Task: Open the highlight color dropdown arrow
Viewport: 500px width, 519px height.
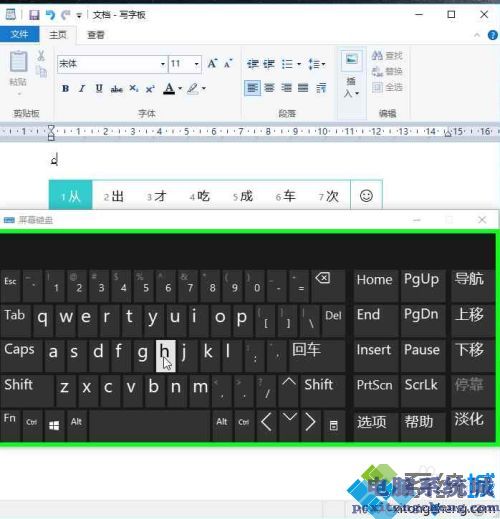Action: click(x=204, y=89)
